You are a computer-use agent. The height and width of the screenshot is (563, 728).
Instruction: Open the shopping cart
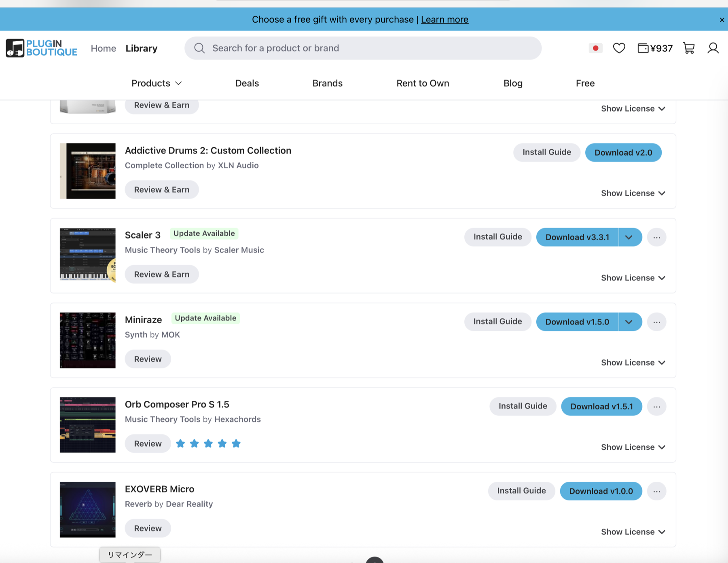pyautogui.click(x=689, y=48)
